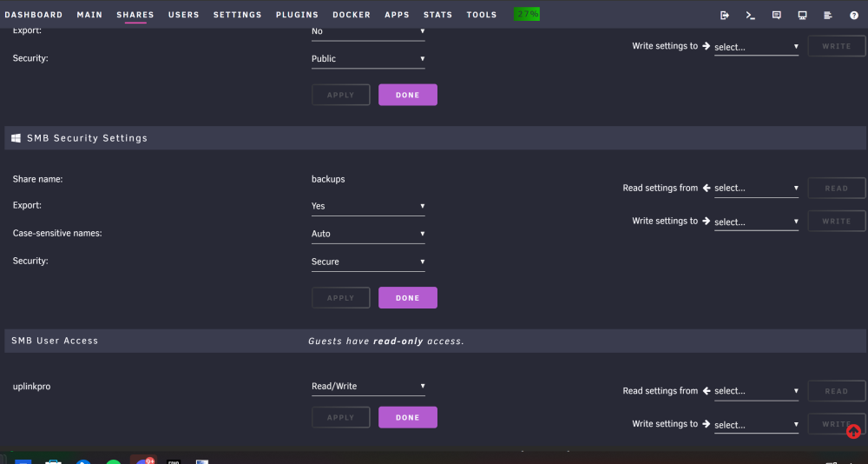Click 'Guests have read-only access.' text
Image resolution: width=868 pixels, height=464 pixels.
tap(386, 341)
